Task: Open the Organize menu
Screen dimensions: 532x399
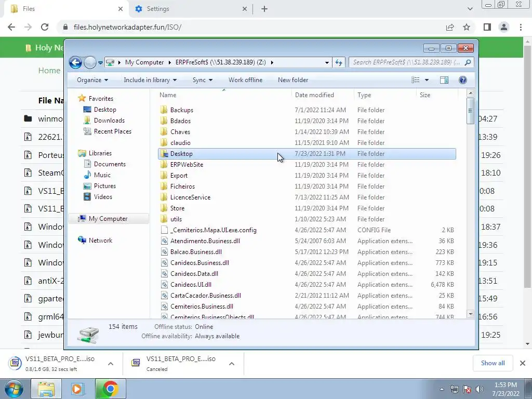Action: [x=92, y=80]
